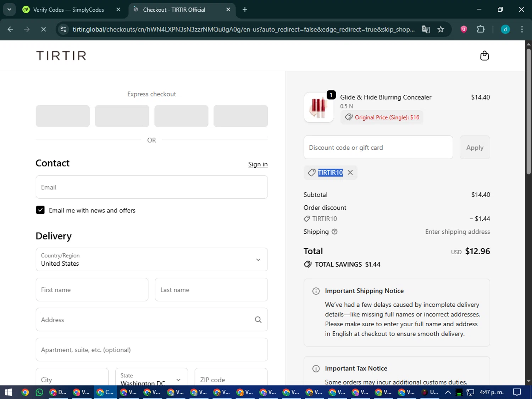Bookmark this page with star icon
The width and height of the screenshot is (532, 399).
point(440,29)
